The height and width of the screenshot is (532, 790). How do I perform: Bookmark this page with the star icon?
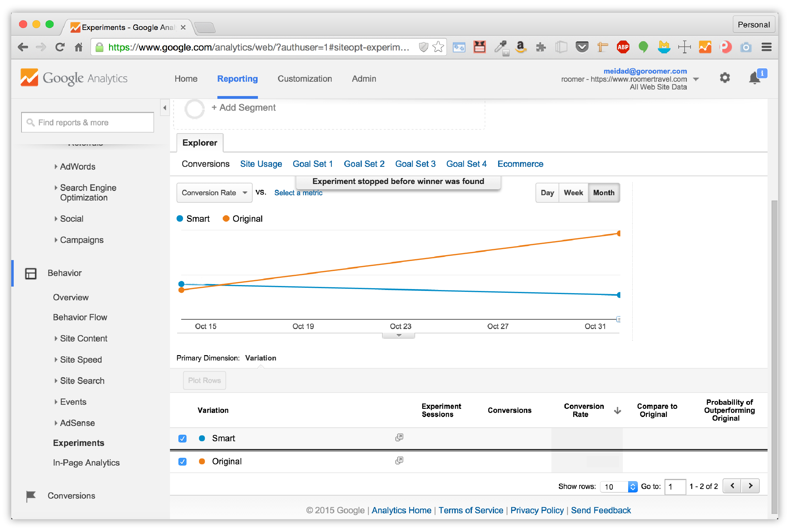click(x=438, y=47)
